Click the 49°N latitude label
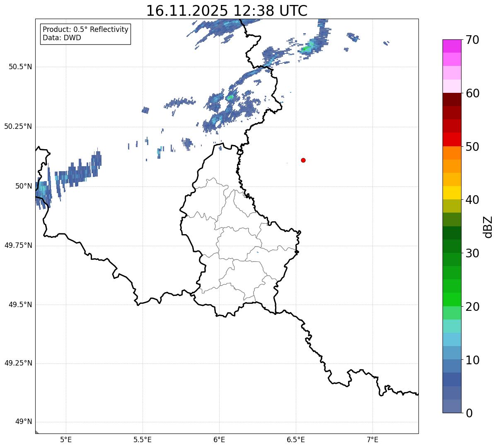The width and height of the screenshot is (498, 448). pos(23,422)
